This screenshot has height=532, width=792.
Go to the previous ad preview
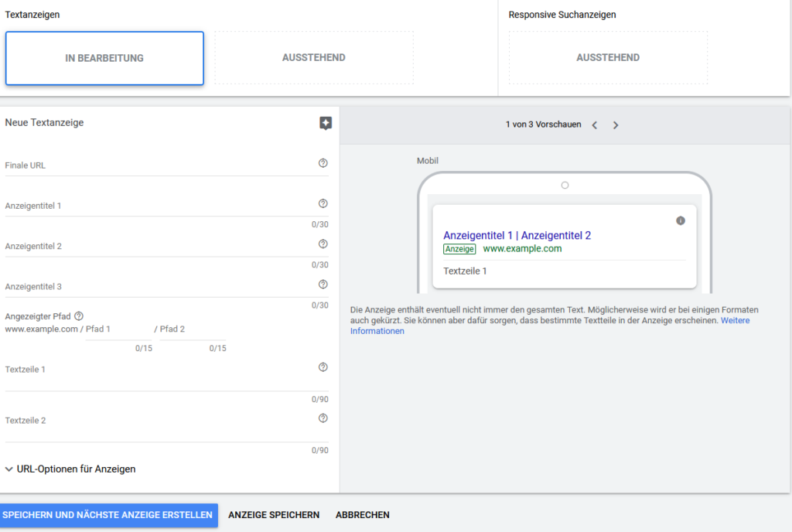click(595, 125)
